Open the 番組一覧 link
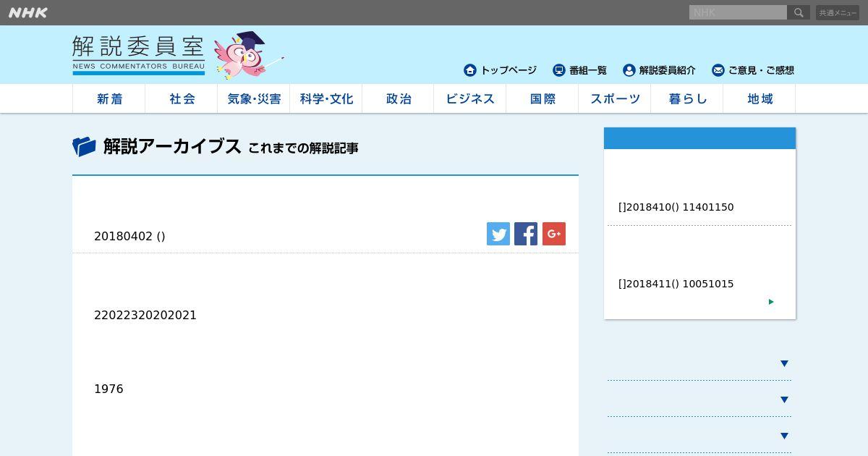868x456 pixels. click(x=588, y=70)
